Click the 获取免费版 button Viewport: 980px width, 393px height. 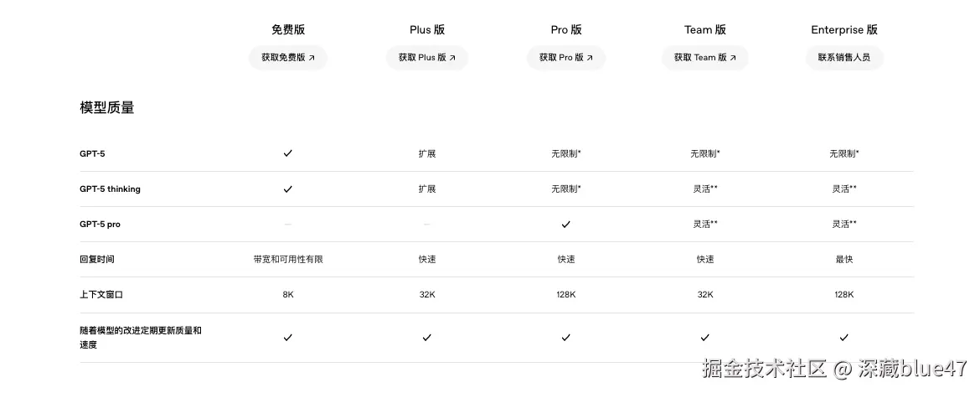(287, 58)
